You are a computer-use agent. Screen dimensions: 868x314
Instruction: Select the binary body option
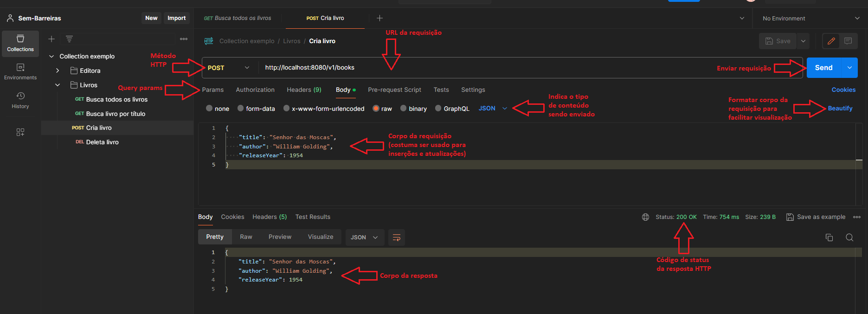coord(404,109)
